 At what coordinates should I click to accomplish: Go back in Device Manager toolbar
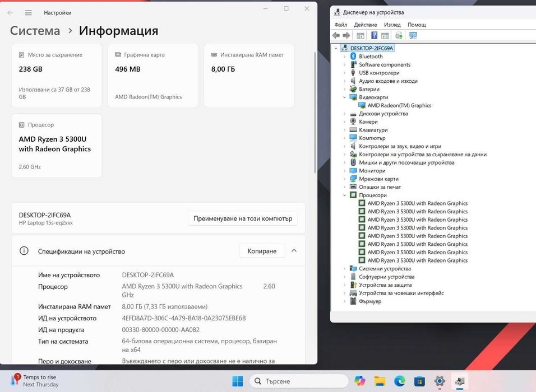[x=336, y=35]
